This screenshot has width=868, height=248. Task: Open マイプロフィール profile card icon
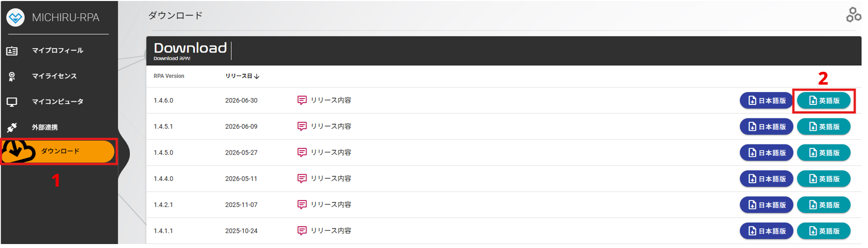pos(12,51)
